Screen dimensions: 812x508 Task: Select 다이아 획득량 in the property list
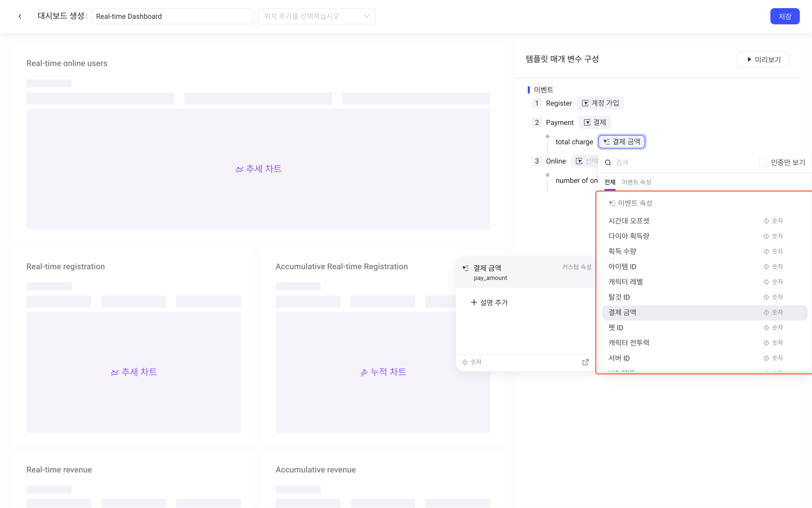click(705, 236)
